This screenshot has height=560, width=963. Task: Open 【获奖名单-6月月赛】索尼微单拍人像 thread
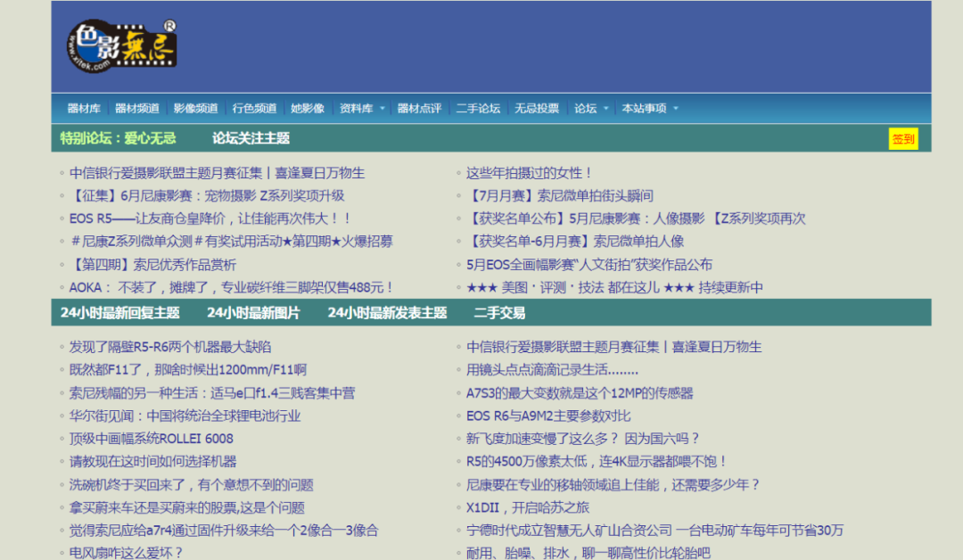pyautogui.click(x=575, y=242)
